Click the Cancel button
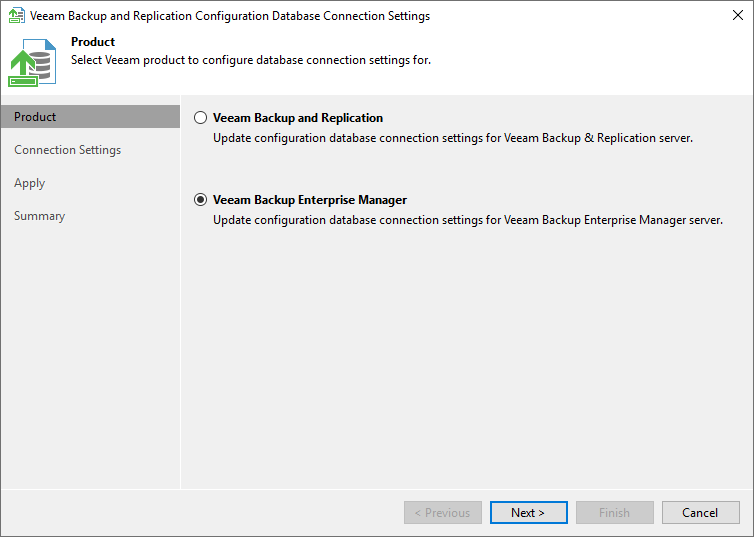Screen dimensions: 754x537 [x=700, y=513]
